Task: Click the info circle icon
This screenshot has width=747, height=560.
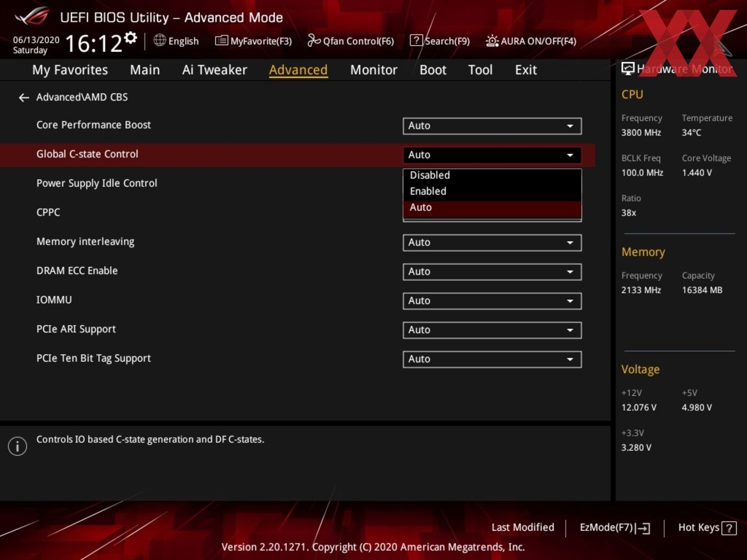Action: (x=18, y=446)
